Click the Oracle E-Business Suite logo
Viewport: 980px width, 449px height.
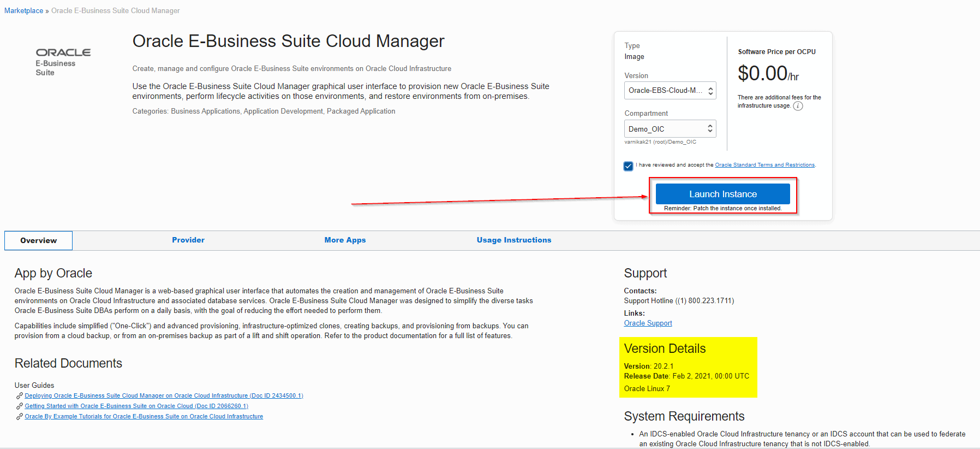63,62
